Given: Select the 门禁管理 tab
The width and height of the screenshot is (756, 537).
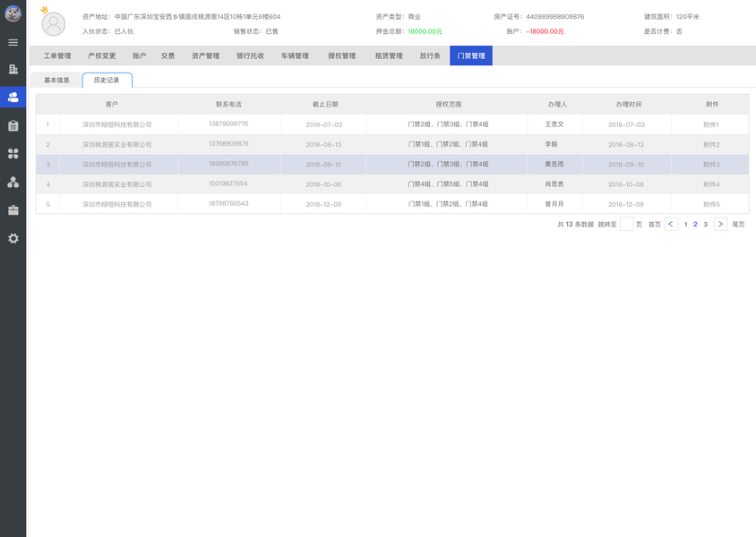Looking at the screenshot, I should click(x=471, y=55).
